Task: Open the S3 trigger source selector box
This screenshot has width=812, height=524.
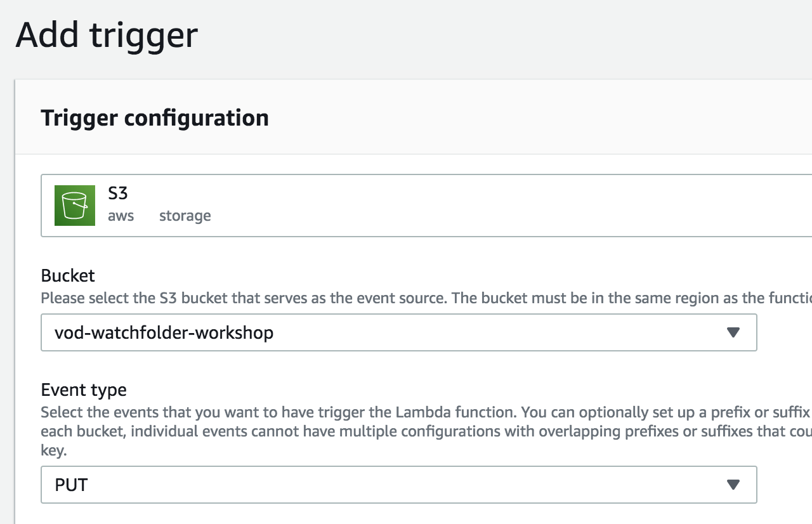Action: click(x=426, y=206)
